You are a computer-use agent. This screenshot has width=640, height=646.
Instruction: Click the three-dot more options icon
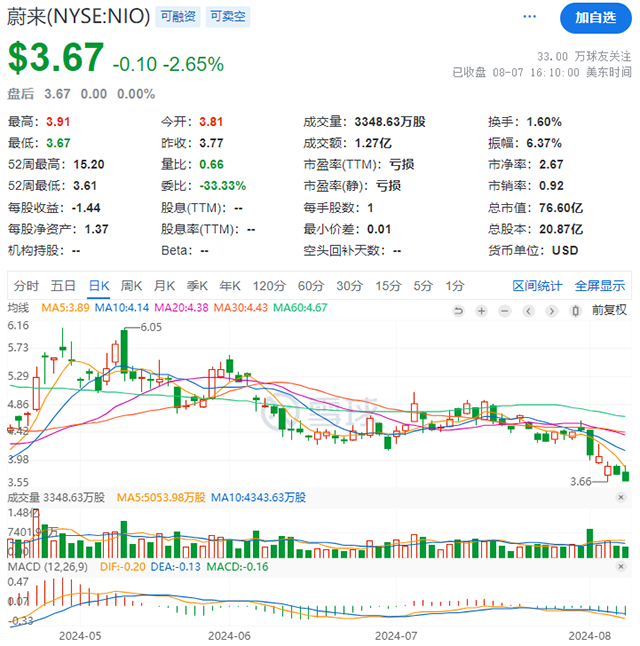tap(530, 16)
